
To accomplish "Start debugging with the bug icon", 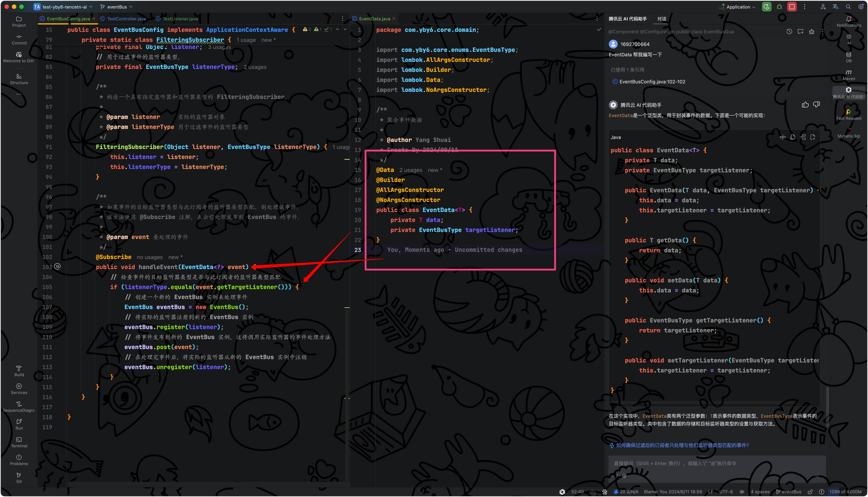I will 779,7.
